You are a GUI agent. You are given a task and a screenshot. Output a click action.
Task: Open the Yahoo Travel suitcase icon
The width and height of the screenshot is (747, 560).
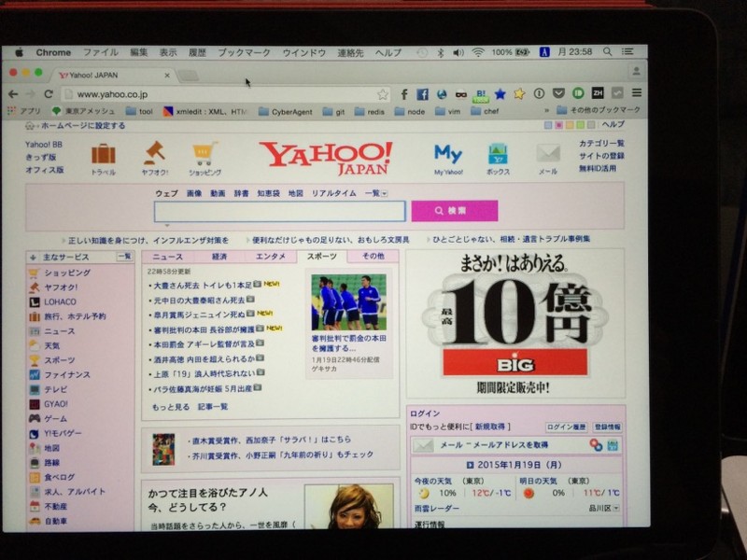click(104, 155)
